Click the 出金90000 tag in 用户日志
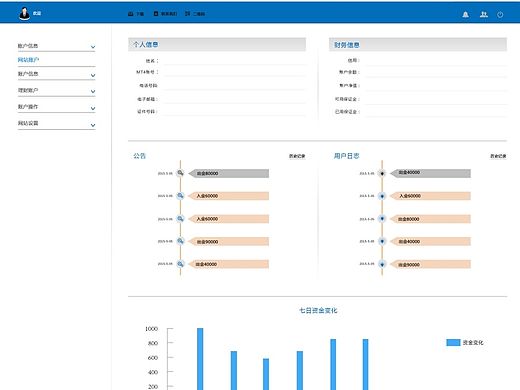This screenshot has height=390, width=520. 430,265
